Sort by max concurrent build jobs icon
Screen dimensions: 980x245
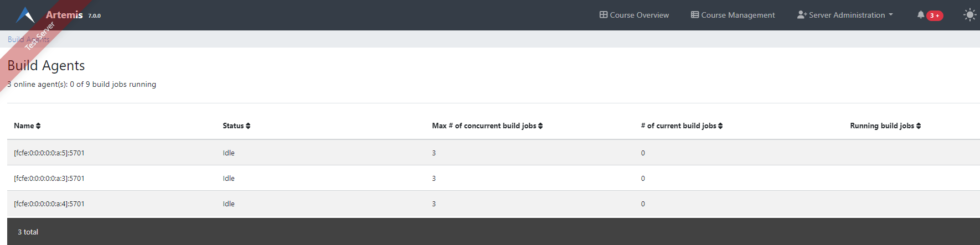(x=540, y=126)
